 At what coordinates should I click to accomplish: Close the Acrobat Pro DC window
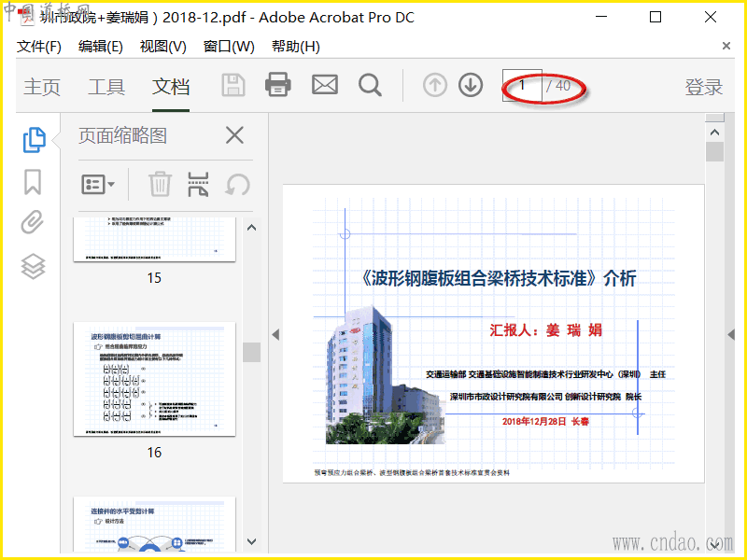[x=711, y=17]
